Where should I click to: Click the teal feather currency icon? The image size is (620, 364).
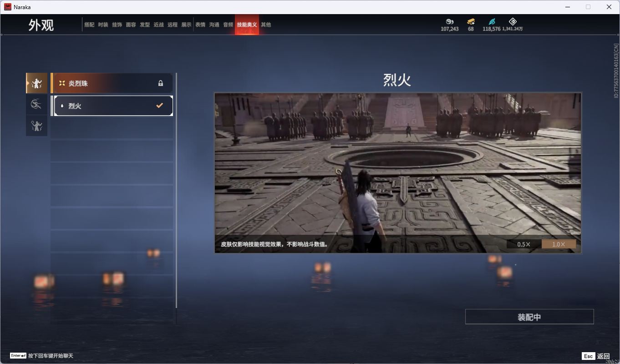click(492, 21)
